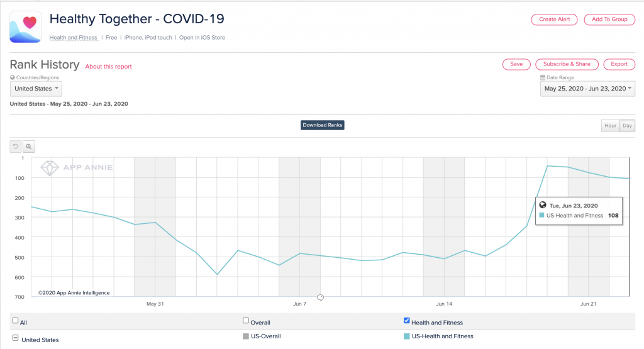Collapse the United States row minus icon
The width and height of the screenshot is (644, 349).
15,340
